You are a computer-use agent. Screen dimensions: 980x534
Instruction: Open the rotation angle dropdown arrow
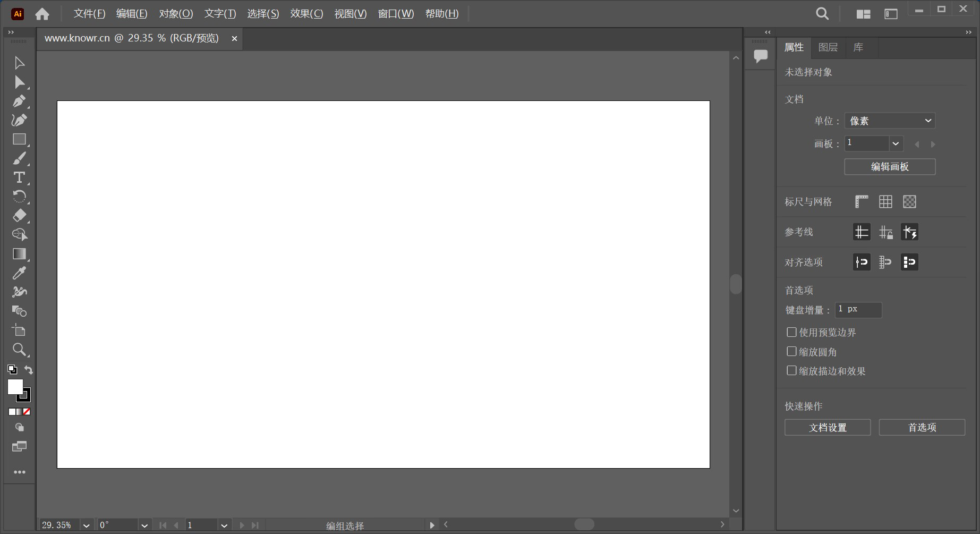[x=144, y=525]
